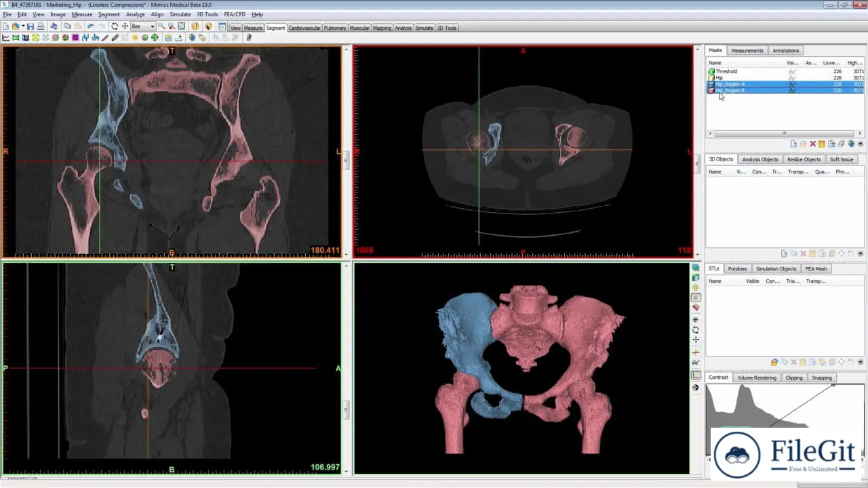The height and width of the screenshot is (488, 868).
Task: Open the dropdown arrow next to Open project icon
Action: (23, 26)
